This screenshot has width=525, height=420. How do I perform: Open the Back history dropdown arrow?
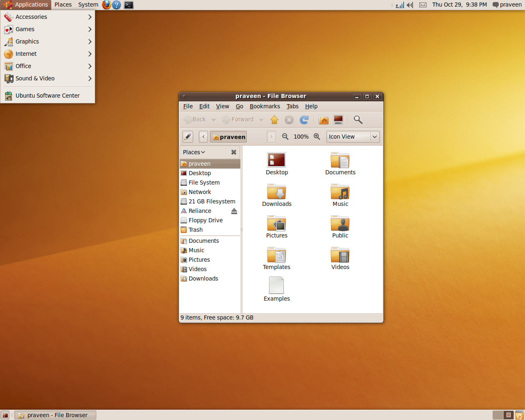214,120
